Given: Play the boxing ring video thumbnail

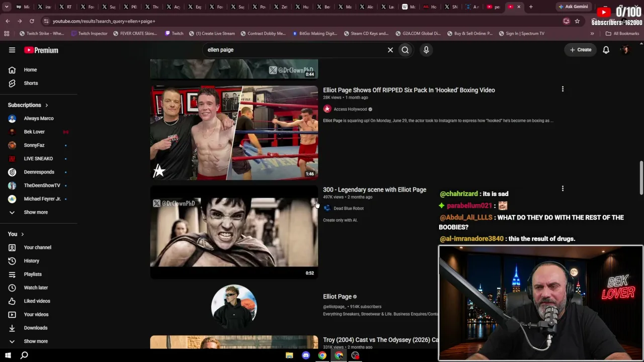Looking at the screenshot, I should click(234, 133).
